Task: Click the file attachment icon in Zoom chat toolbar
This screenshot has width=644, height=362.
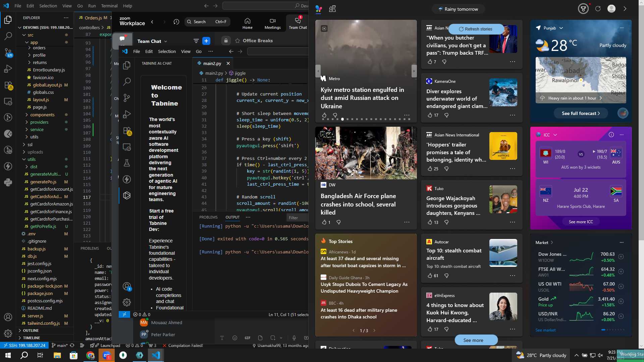Action: point(260,338)
